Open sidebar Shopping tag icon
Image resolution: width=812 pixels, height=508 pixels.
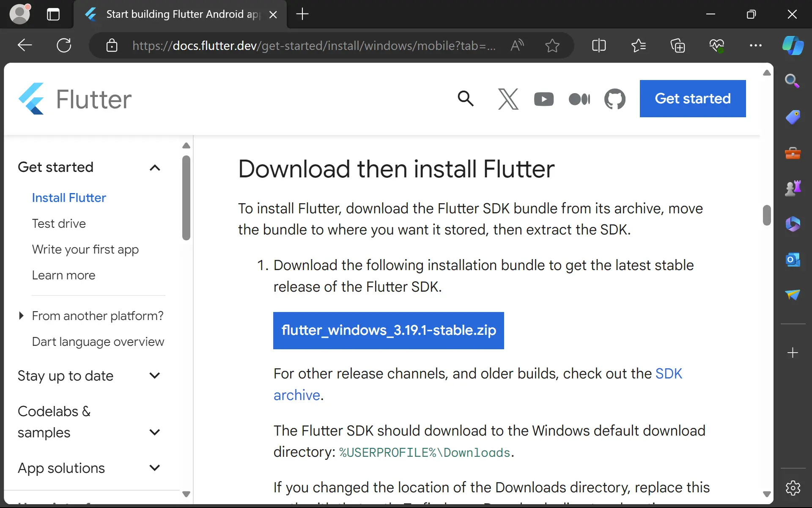(793, 117)
